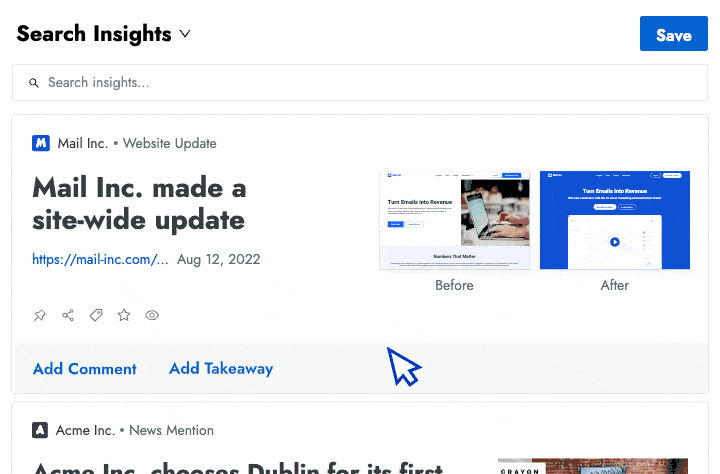Click Add Comment
720x474 pixels.
[85, 369]
